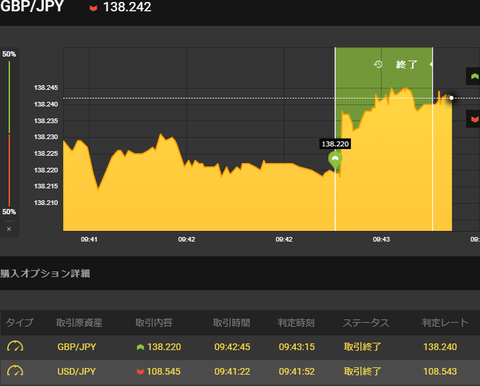Click the small arrow right of 終了 label
The height and width of the screenshot is (386, 480).
[431, 64]
